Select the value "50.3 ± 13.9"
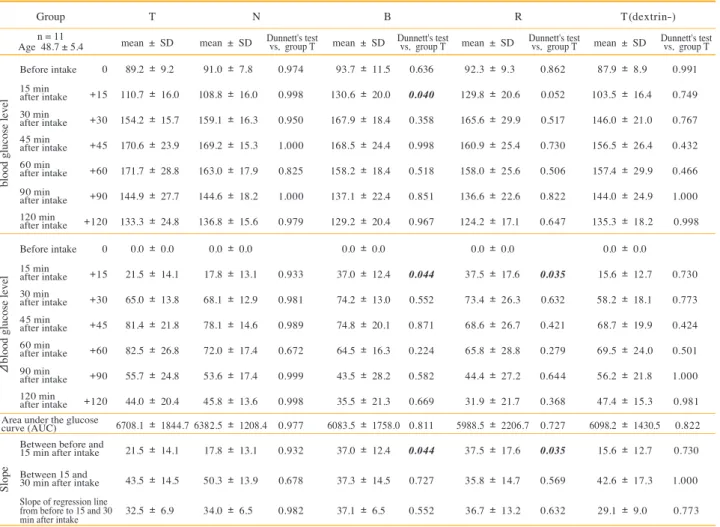This screenshot has width=720, height=527. click(230, 481)
